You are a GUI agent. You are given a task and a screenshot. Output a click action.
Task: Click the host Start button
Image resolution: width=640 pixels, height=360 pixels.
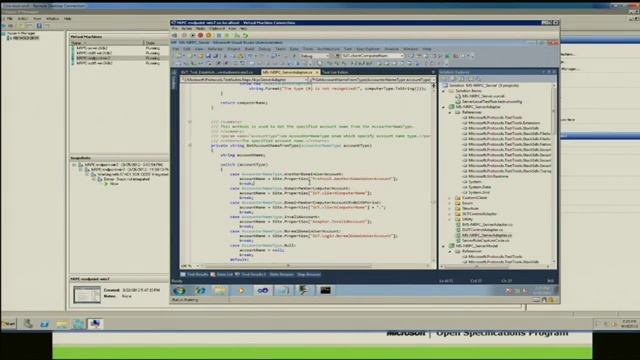[9, 324]
